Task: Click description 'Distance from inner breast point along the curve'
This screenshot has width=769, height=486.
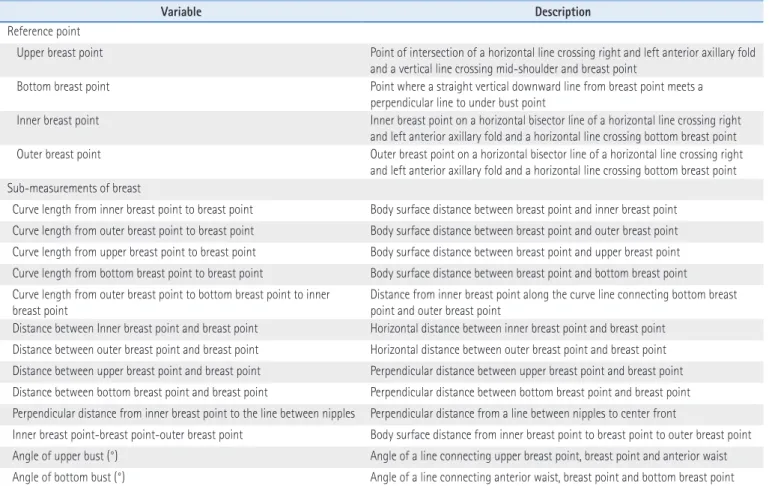Action: click(554, 302)
